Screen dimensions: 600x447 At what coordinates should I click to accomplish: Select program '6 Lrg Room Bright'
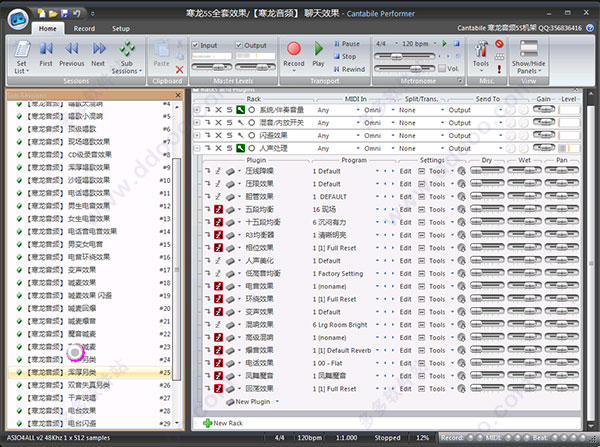coord(340,325)
